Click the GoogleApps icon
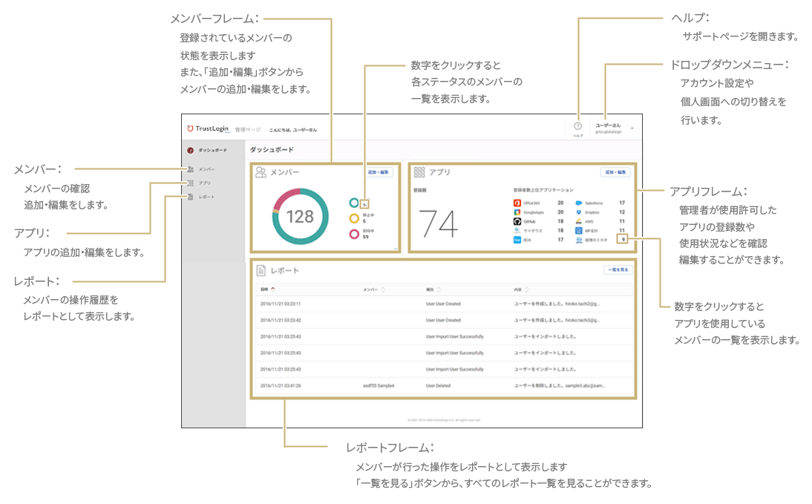This screenshot has width=812, height=504. [517, 212]
